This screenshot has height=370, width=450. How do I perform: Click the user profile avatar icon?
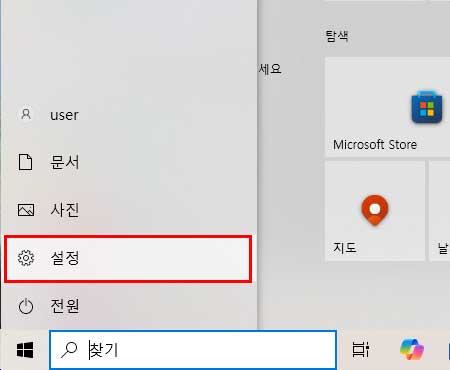click(x=26, y=114)
